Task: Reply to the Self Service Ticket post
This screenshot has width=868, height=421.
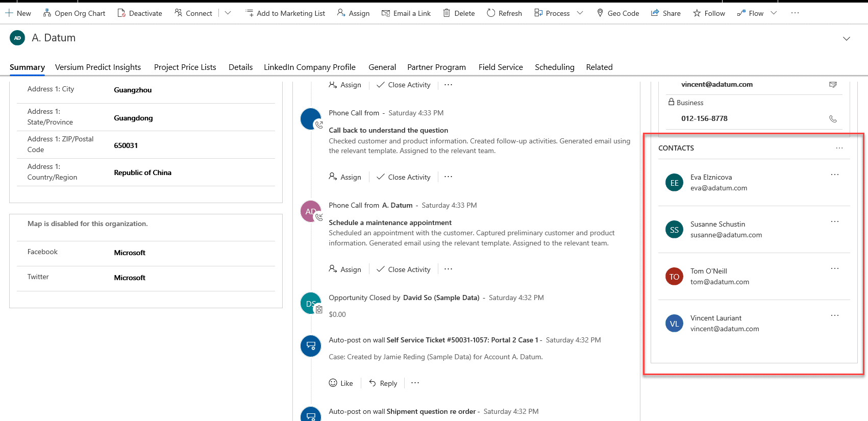Action: point(383,383)
